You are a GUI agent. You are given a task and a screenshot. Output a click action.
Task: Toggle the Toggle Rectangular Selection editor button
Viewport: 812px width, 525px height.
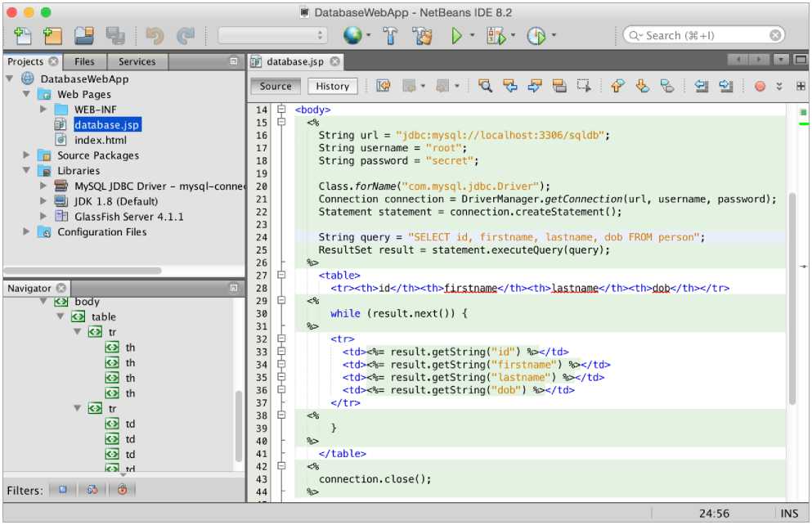583,86
